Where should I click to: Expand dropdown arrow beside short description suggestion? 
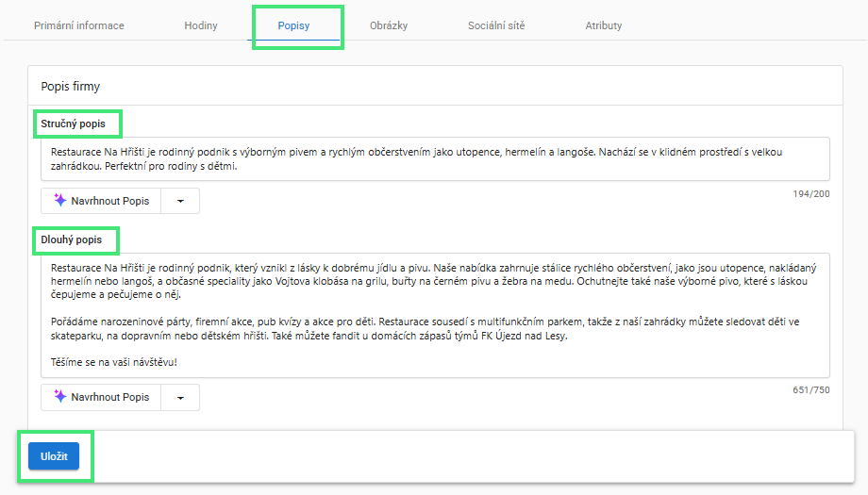pyautogui.click(x=180, y=201)
